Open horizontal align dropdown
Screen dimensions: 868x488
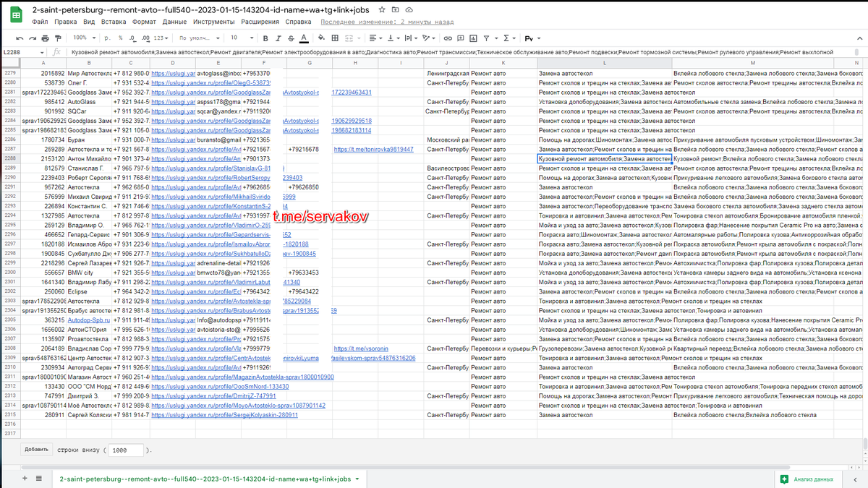pyautogui.click(x=375, y=38)
